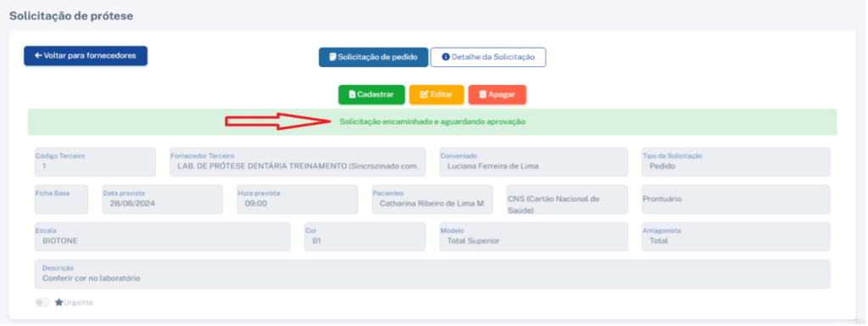This screenshot has width=868, height=326.
Task: Click the Apagar red button
Action: [x=497, y=95]
